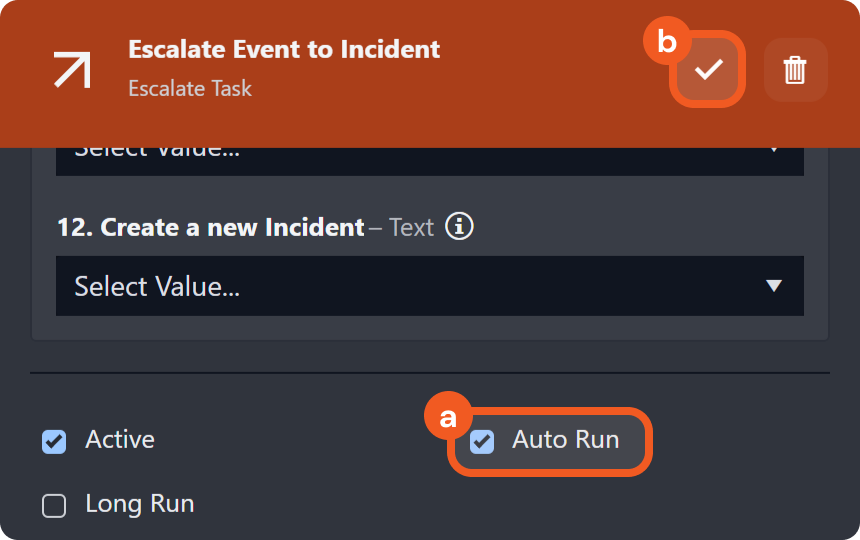
Task: Open info icon beside Create a new Incident
Action: (459, 226)
